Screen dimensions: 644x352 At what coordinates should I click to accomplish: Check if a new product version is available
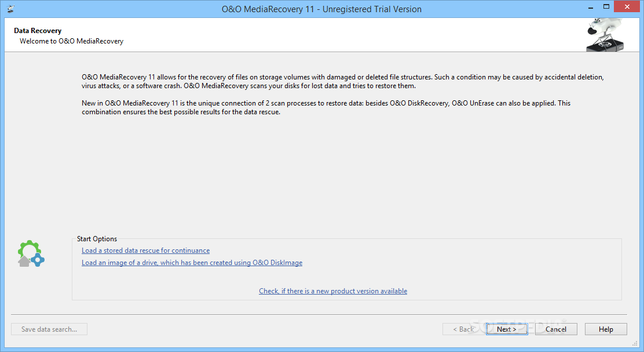click(x=333, y=291)
